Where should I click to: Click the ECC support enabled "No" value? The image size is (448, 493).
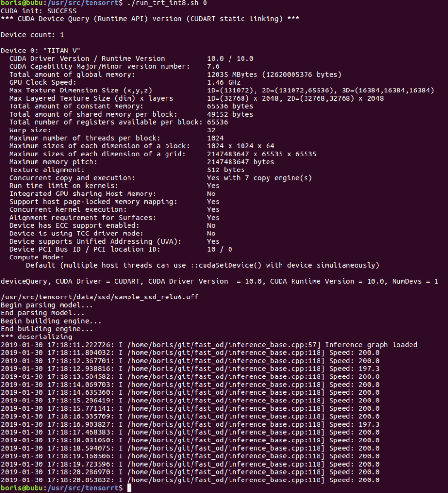211,225
